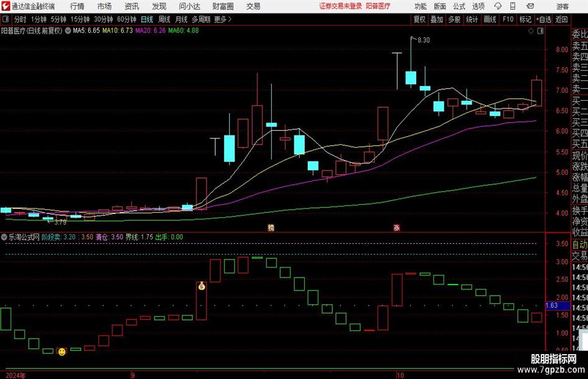Open the 问小达 menu
The width and height of the screenshot is (588, 379).
(x=189, y=6)
